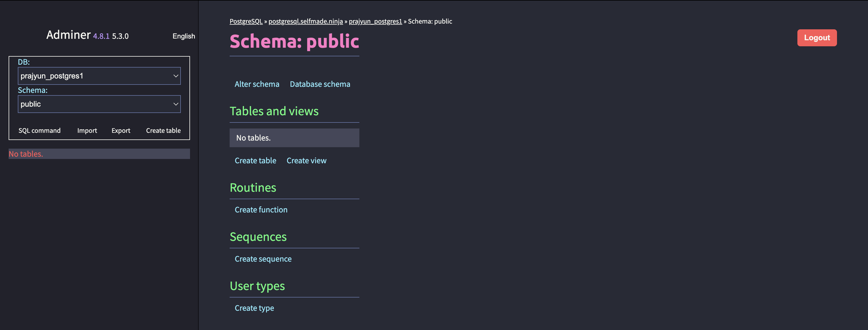This screenshot has width=868, height=330.
Task: Click the Adminer title heading
Action: tap(68, 35)
